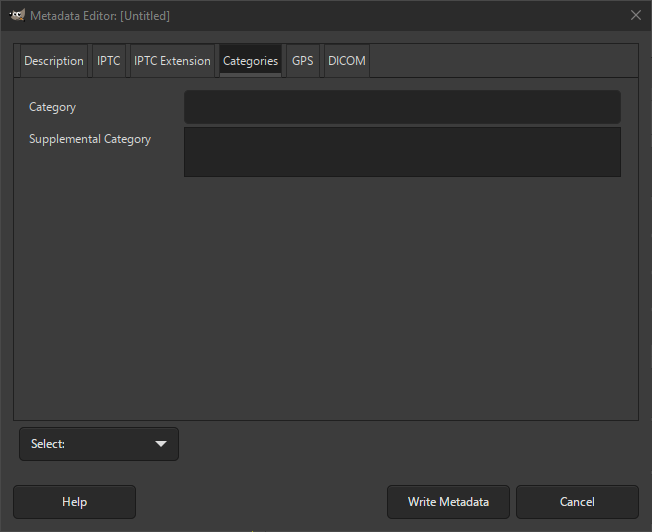
Task: Open the Select: combo box
Action: point(98,444)
